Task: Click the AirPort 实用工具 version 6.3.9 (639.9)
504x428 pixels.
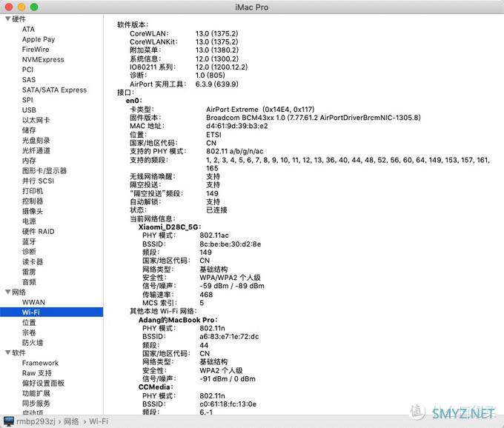Action: pyautogui.click(x=216, y=84)
